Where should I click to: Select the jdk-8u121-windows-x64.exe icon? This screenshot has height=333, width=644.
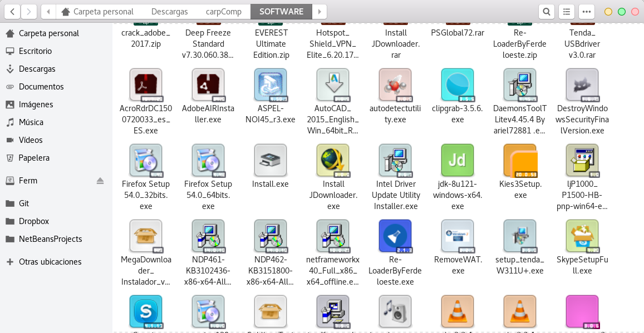pos(458,160)
